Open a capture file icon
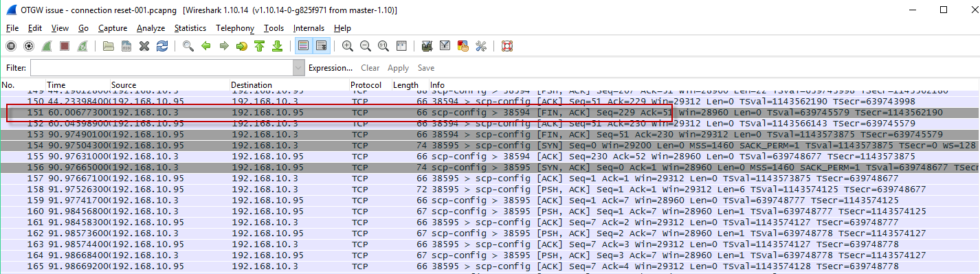980x274 pixels. pos(109,46)
